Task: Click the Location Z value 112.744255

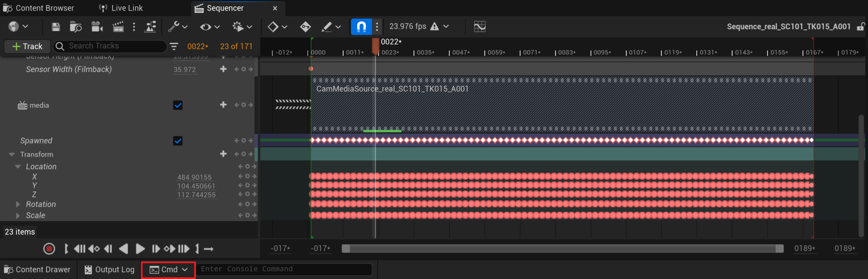Action: [196, 195]
